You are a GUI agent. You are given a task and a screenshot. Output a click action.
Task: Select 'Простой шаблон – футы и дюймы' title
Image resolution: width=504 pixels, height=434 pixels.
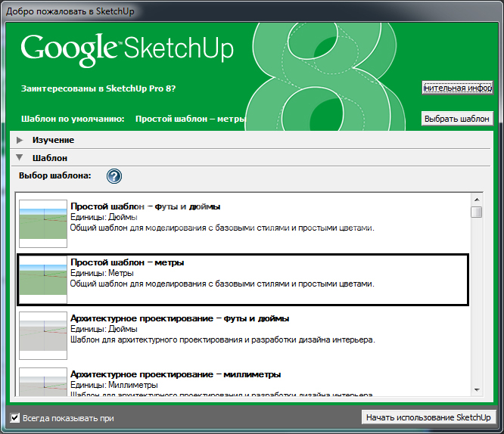(145, 206)
